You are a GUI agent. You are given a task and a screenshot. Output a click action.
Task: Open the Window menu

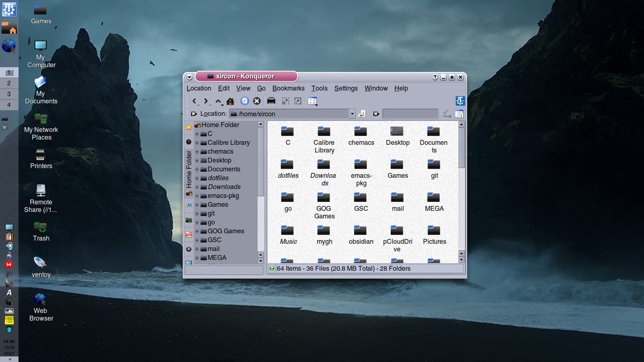pos(376,88)
